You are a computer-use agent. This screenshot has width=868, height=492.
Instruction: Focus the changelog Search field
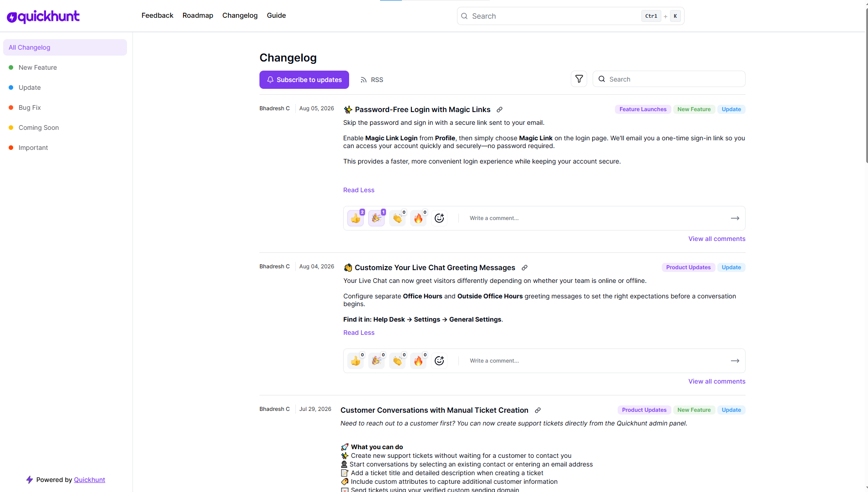click(669, 79)
